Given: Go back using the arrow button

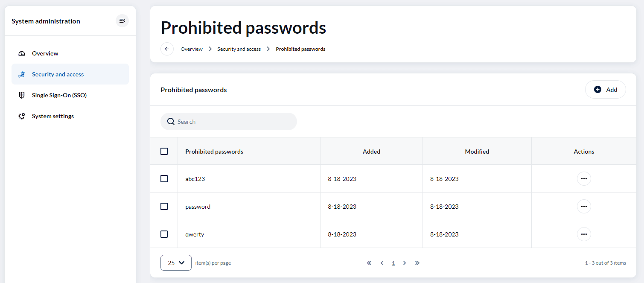Looking at the screenshot, I should click(x=167, y=49).
